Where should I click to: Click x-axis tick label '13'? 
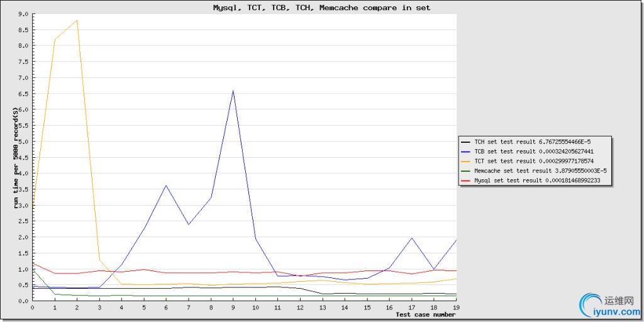[323, 307]
